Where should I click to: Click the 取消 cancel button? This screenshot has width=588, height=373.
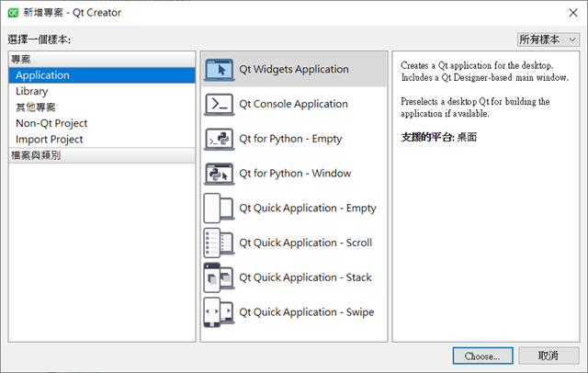click(x=548, y=356)
